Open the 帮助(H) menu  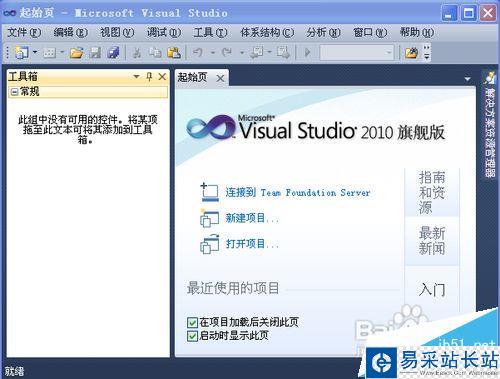(417, 33)
